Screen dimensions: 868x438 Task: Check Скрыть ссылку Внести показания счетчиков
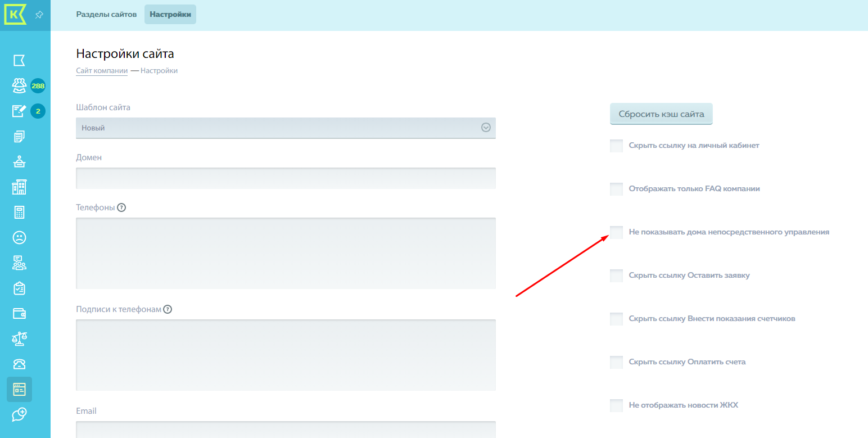(616, 319)
